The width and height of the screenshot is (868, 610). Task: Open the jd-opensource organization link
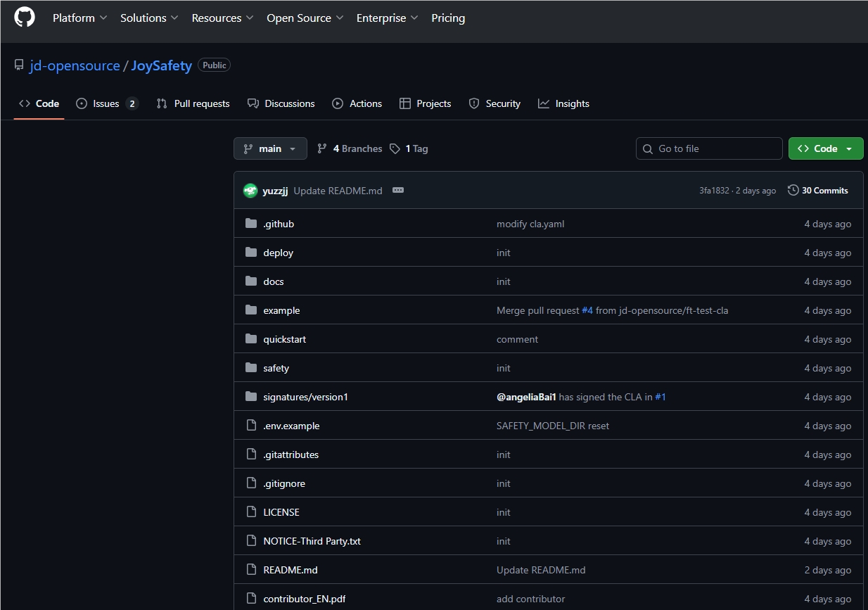75,65
